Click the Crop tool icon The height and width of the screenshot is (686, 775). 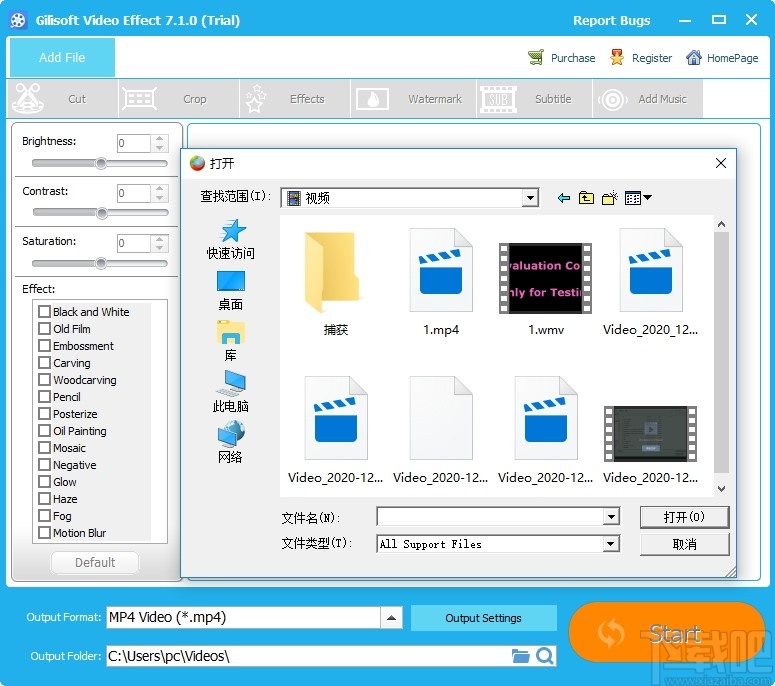(140, 99)
